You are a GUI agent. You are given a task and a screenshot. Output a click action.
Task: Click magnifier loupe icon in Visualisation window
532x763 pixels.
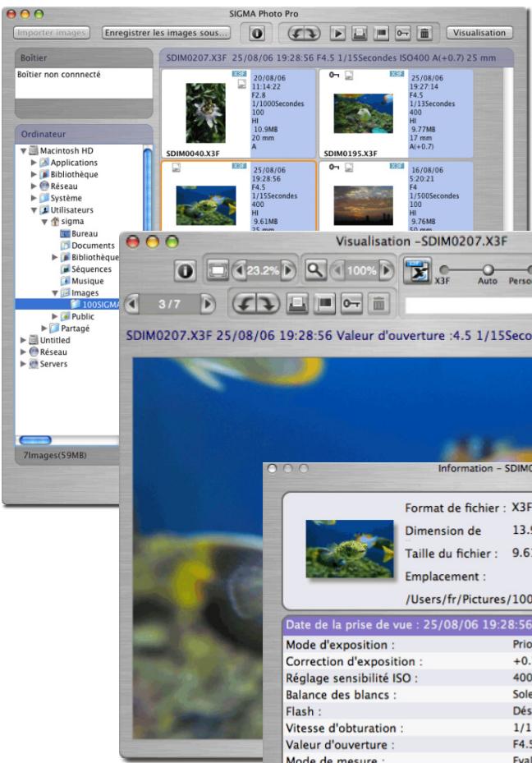[315, 270]
